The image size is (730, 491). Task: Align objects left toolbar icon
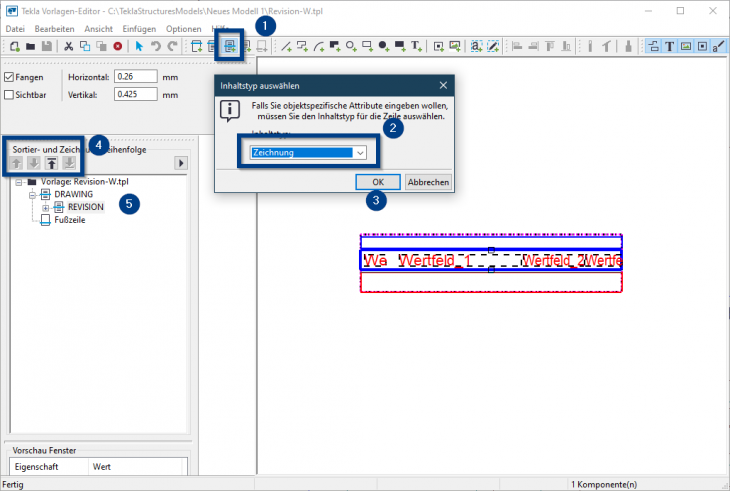click(x=517, y=46)
